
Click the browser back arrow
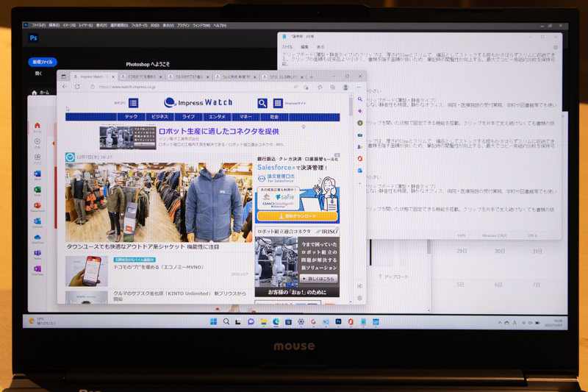click(65, 87)
